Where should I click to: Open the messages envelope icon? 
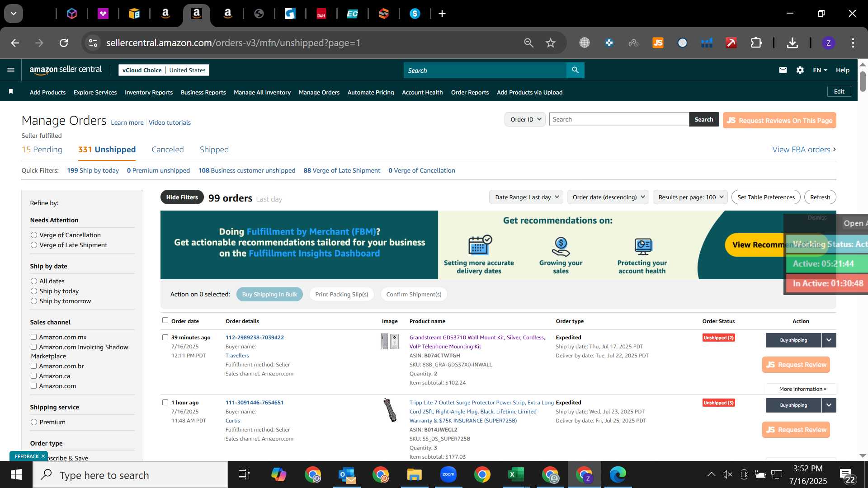pyautogui.click(x=783, y=70)
